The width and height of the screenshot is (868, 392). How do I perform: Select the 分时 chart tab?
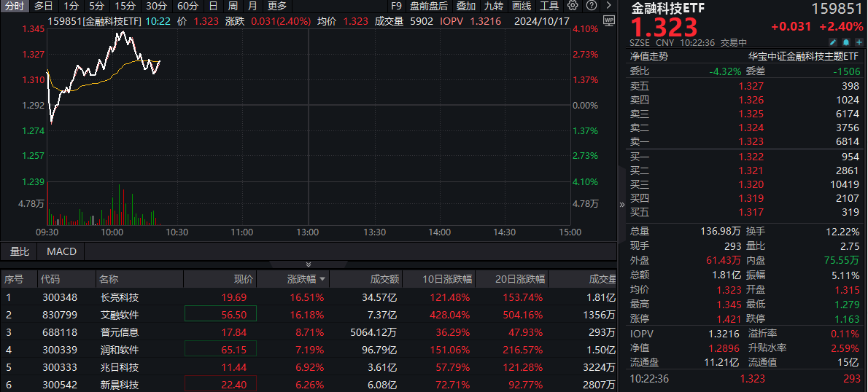click(x=15, y=6)
